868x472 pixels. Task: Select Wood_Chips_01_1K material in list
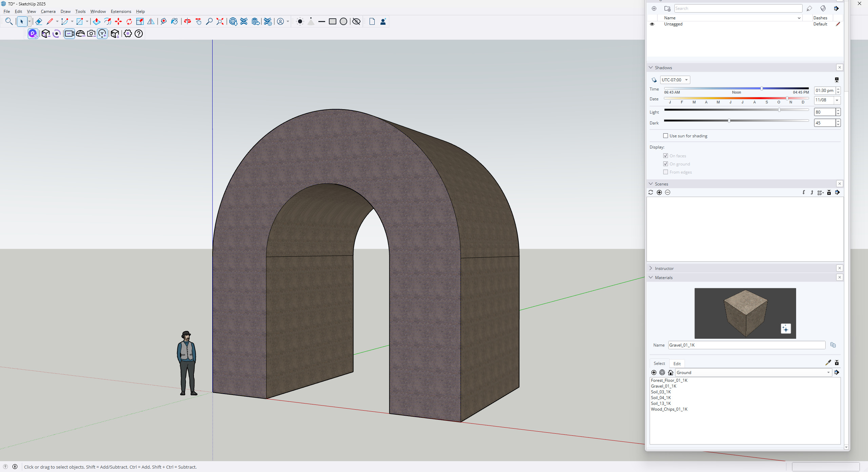coord(669,409)
